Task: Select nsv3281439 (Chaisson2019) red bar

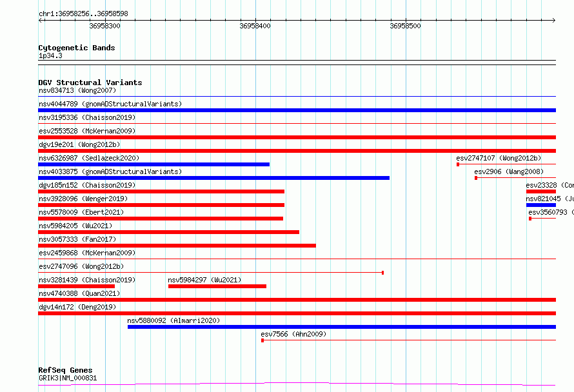Action: [x=77, y=286]
